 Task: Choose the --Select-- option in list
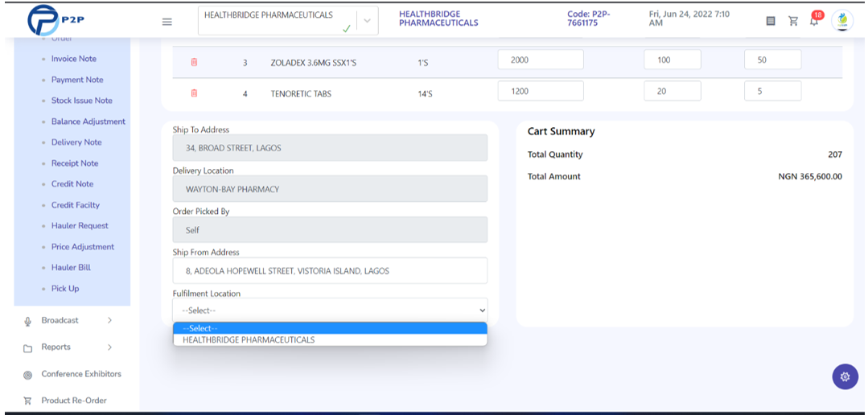click(x=330, y=328)
